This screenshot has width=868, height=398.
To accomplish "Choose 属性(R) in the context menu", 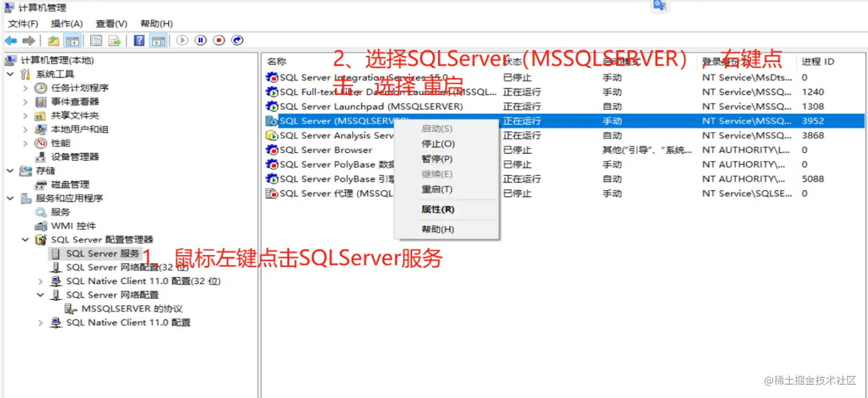I will click(438, 210).
